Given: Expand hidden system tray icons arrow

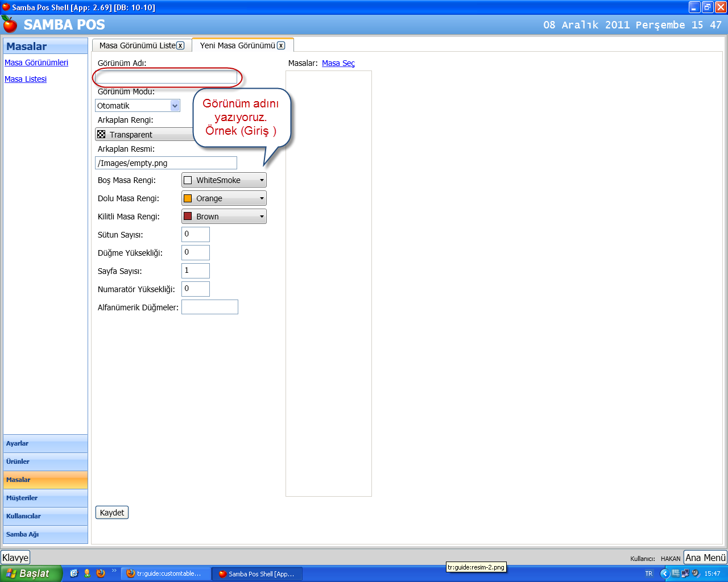Looking at the screenshot, I should tap(664, 573).
